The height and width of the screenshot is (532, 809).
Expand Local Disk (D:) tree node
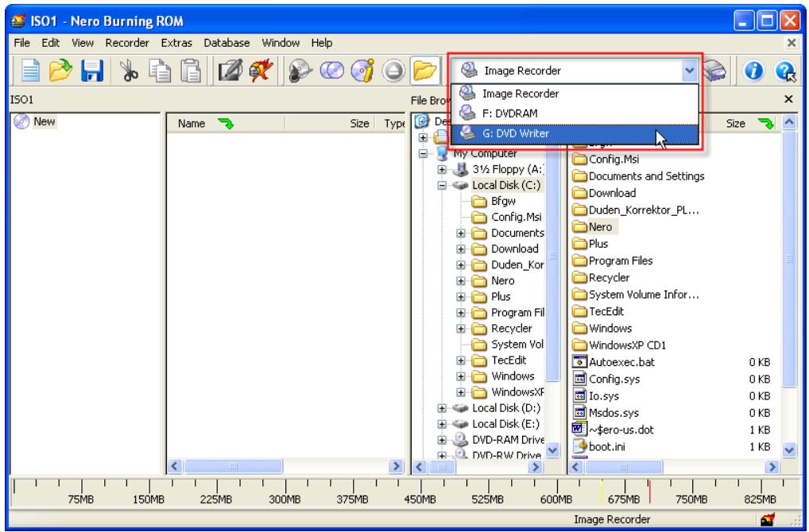(442, 408)
